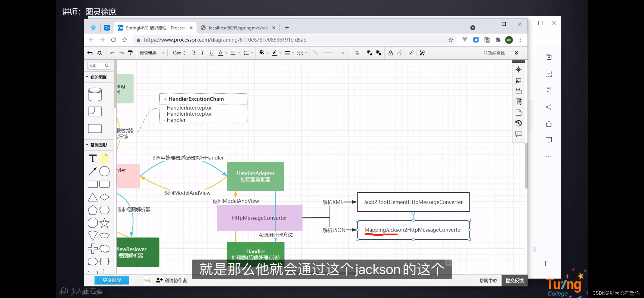Screen dimensions: 644x298
Task: Select the diamond shape
Action: (104, 197)
